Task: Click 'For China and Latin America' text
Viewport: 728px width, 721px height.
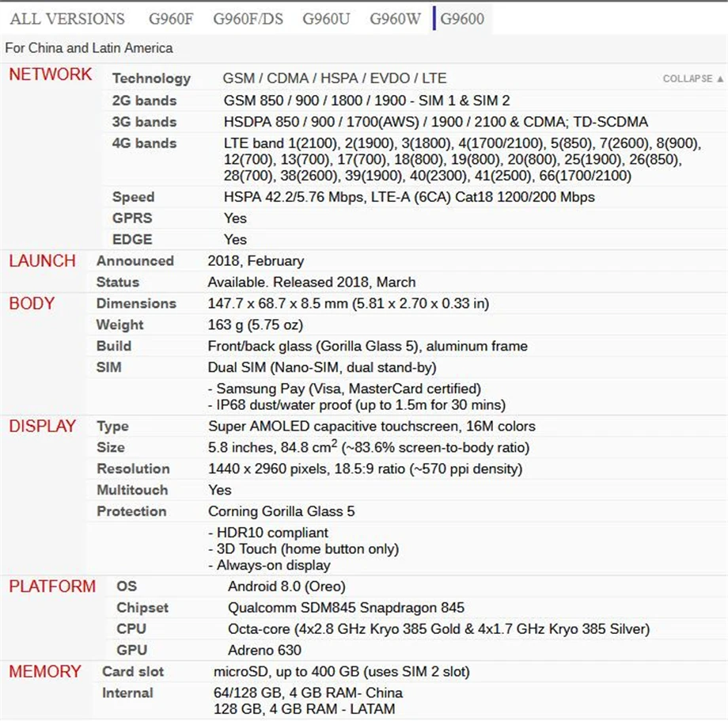Action: 89,47
